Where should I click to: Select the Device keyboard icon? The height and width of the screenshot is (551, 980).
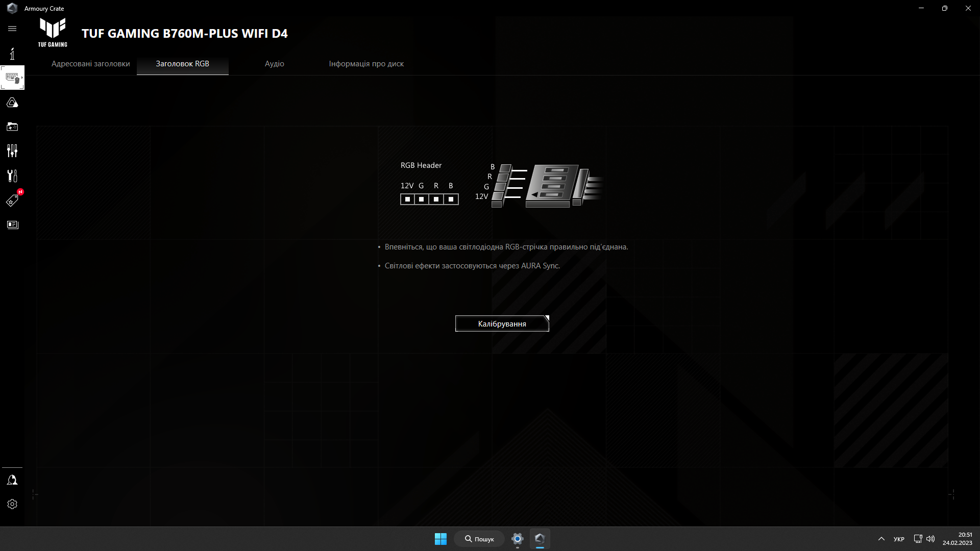tap(12, 78)
